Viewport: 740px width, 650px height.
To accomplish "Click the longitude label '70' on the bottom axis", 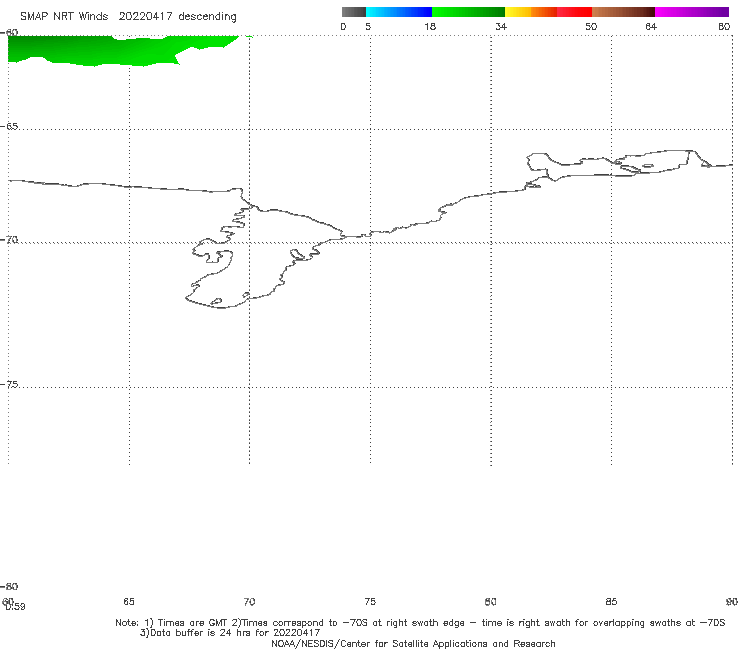I will pos(249,601).
